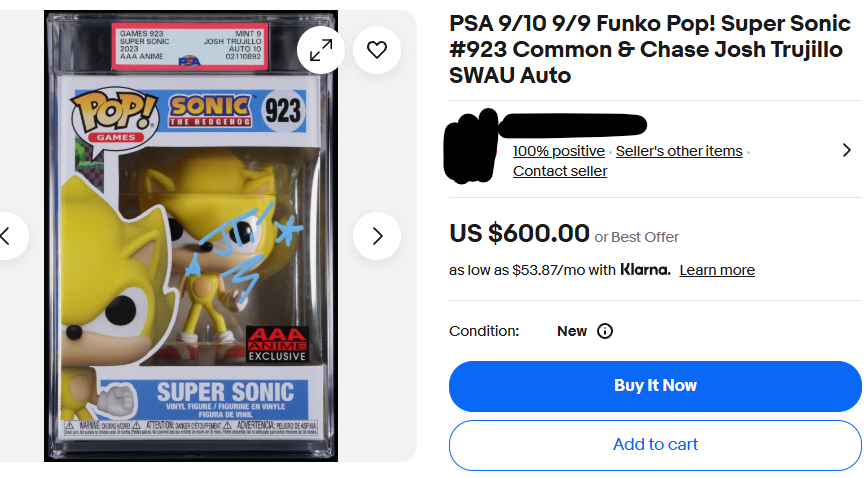This screenshot has width=868, height=478.
Task: Click the "New" condition value
Action: pyautogui.click(x=572, y=331)
